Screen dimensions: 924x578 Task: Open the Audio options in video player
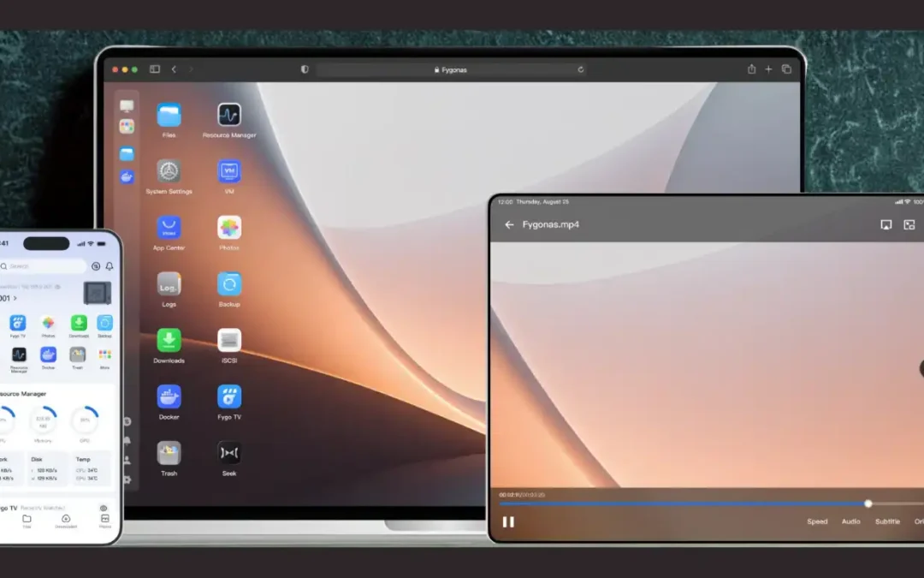point(851,521)
